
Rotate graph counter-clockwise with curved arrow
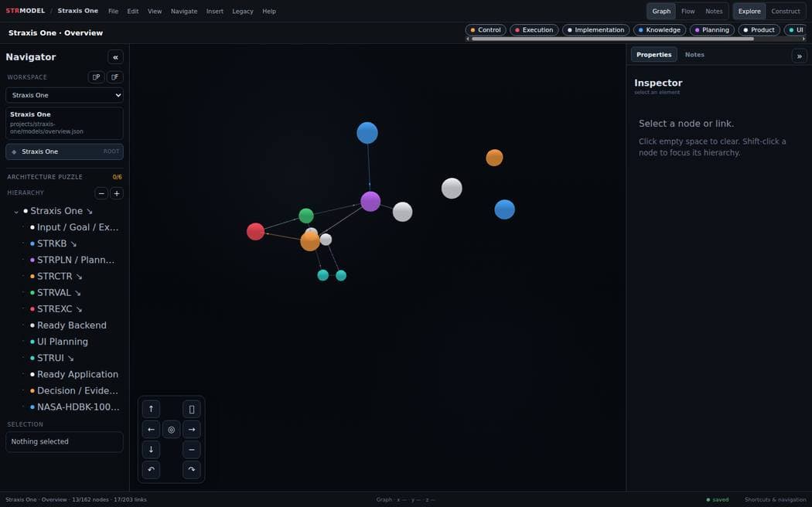click(x=151, y=470)
